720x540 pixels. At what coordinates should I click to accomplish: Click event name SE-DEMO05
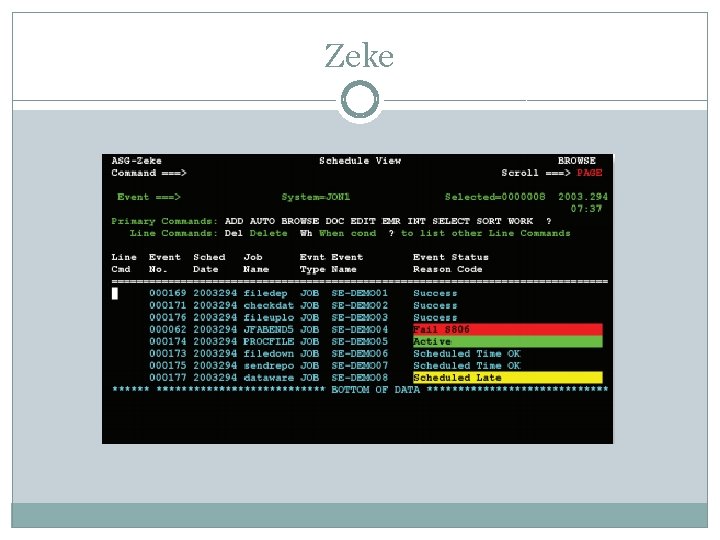360,342
